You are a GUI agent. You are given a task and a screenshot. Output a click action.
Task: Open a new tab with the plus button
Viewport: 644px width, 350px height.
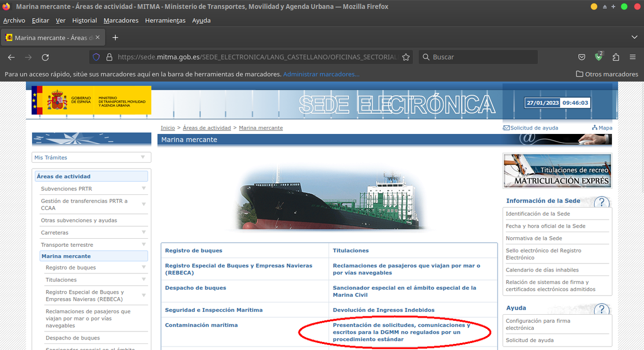115,37
